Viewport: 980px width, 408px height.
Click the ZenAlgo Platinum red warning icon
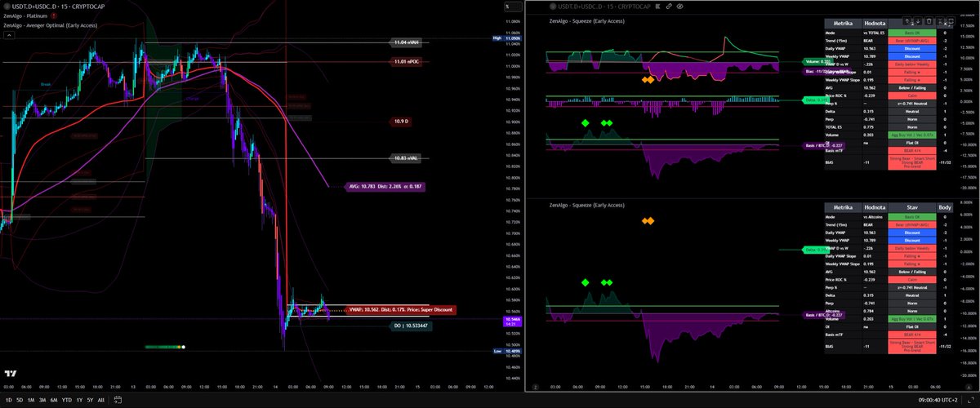(x=54, y=16)
